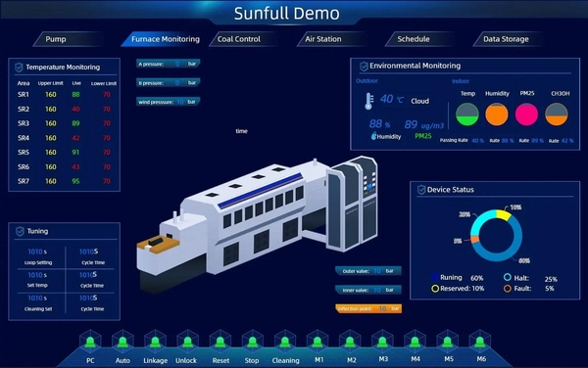Click the Unlock indicator lamp
This screenshot has width=588, height=368.
coord(187,342)
